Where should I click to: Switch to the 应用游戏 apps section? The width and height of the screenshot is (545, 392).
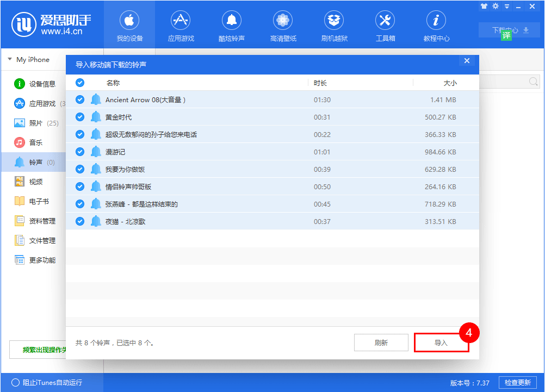180,25
